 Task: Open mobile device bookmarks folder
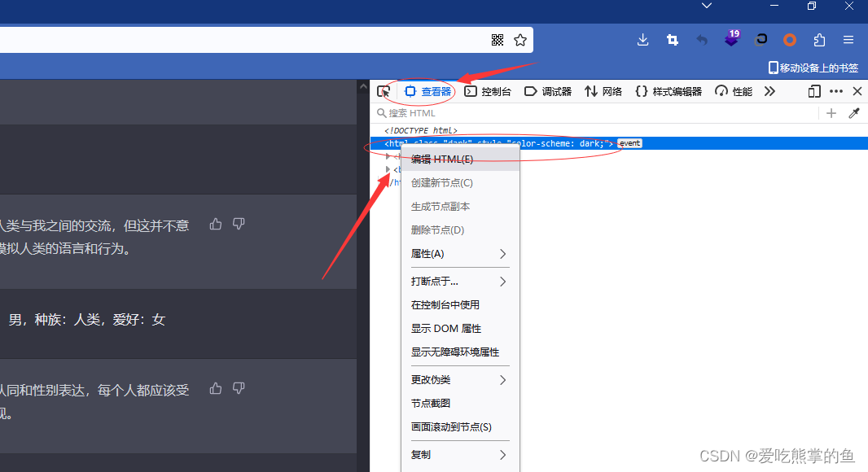click(x=813, y=68)
